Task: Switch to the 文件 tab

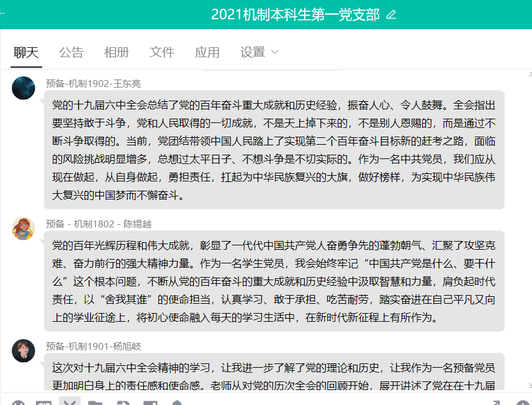Action: 161,53
